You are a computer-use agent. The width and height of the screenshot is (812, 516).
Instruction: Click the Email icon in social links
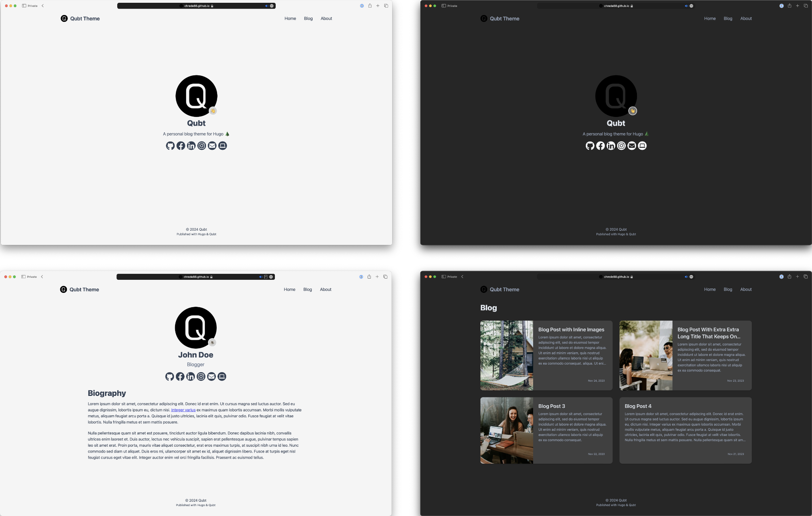212,145
